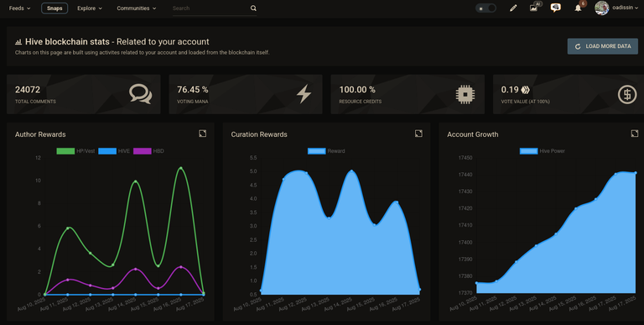Click the total comments bubbles icon
The height and width of the screenshot is (325, 644).
141,94
